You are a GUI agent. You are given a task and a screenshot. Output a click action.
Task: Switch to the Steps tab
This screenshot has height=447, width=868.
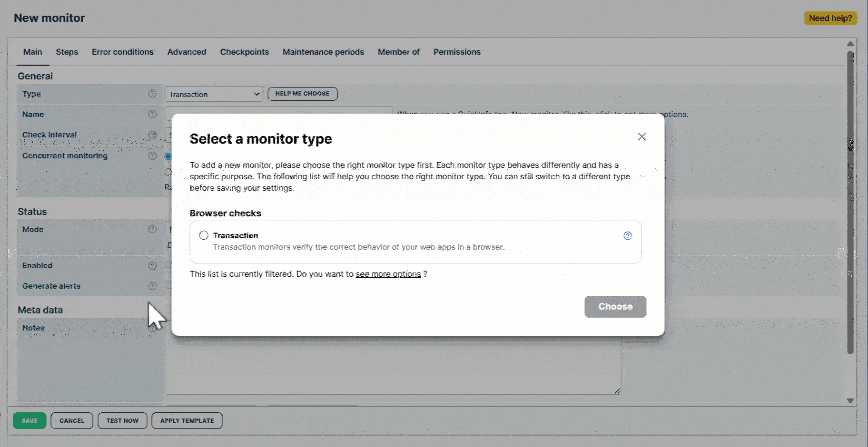pos(67,52)
